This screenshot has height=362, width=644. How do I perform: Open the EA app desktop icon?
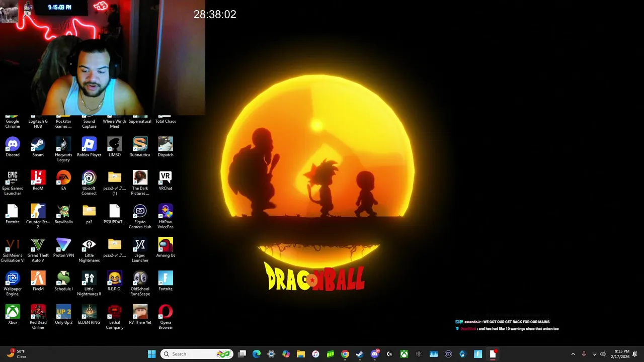63,181
